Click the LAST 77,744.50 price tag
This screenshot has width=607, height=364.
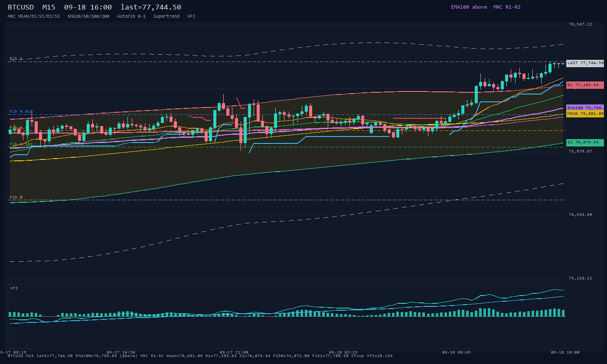(585, 63)
